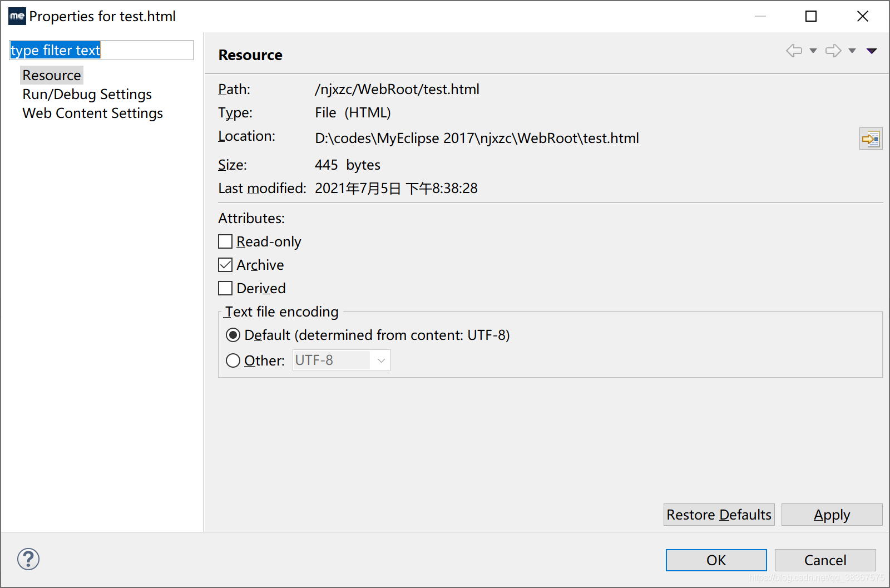The image size is (890, 588).
Task: Click the Cancel button
Action: click(825, 560)
